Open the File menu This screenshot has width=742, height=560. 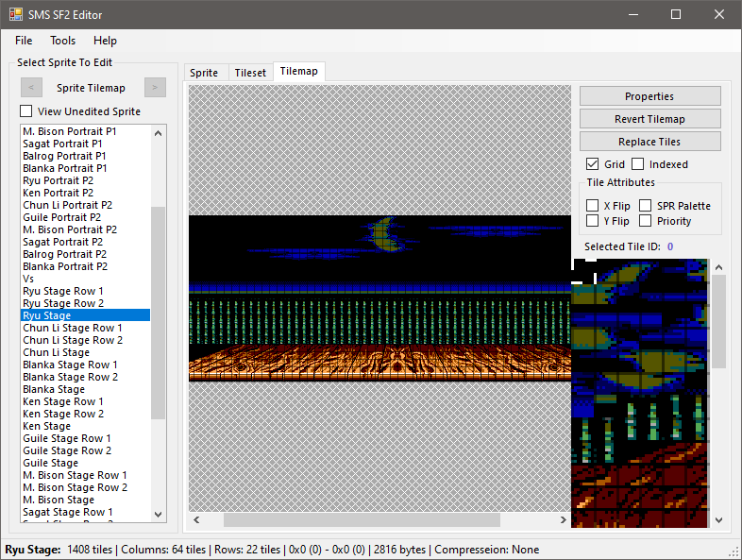24,41
